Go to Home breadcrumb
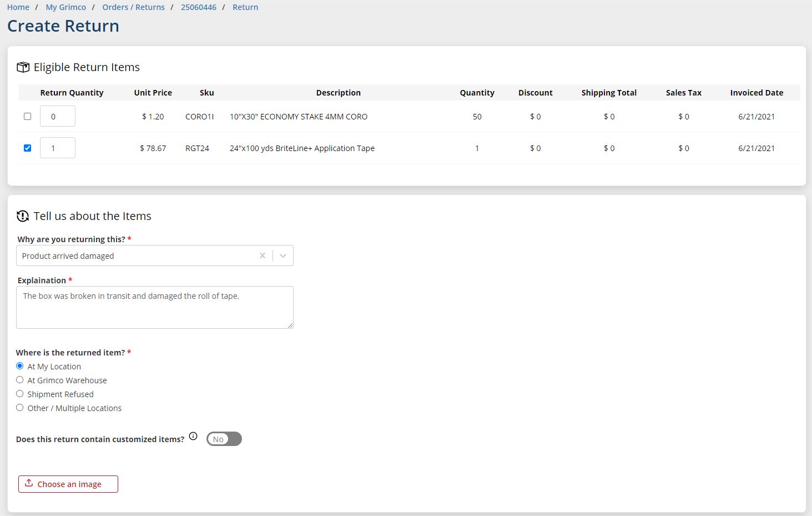812x516 pixels. click(18, 7)
